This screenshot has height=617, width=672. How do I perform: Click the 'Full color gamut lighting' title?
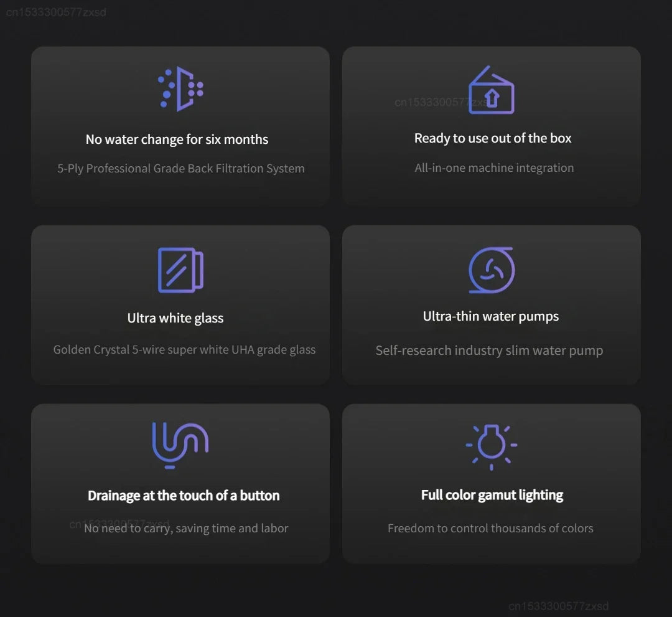pos(492,495)
